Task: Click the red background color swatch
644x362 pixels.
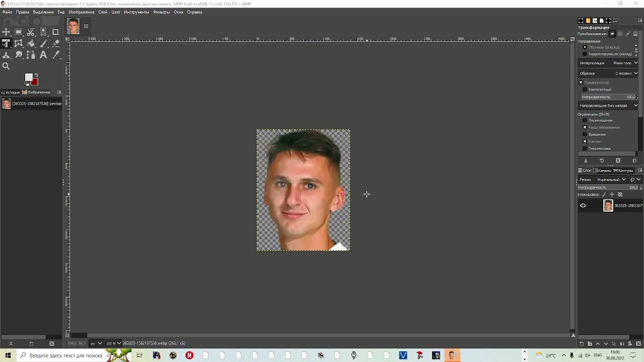Action: point(34,81)
